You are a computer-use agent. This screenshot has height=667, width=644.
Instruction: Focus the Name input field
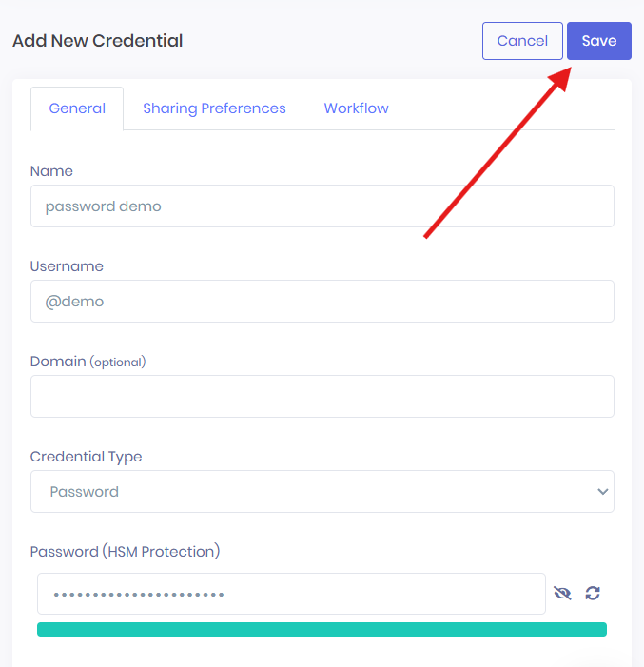click(322, 206)
